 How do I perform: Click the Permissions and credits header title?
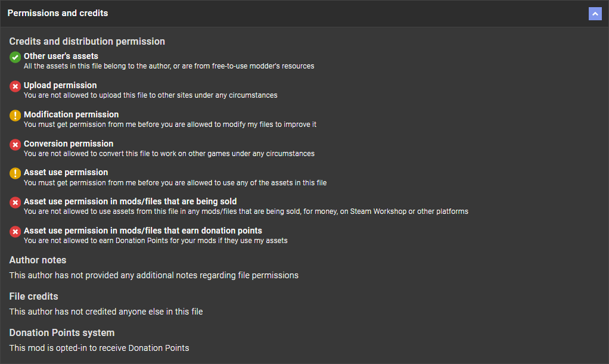tap(58, 13)
